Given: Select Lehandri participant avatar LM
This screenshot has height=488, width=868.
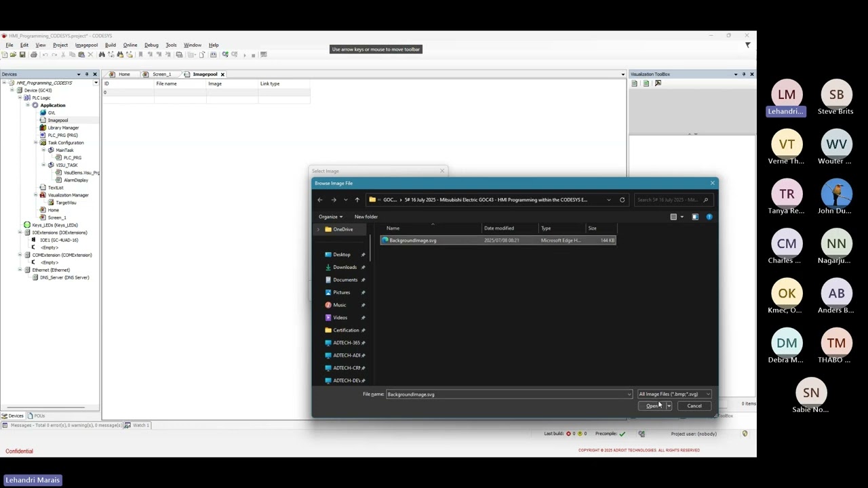Looking at the screenshot, I should (787, 95).
